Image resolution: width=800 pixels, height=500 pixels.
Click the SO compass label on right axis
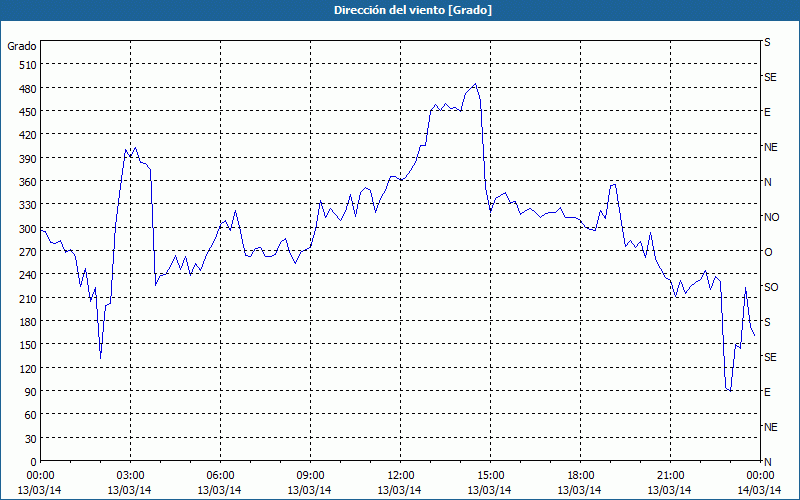point(771,287)
